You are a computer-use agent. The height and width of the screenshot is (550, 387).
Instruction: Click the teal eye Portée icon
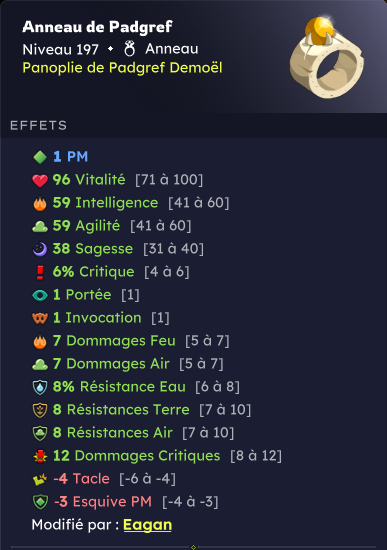click(x=40, y=295)
